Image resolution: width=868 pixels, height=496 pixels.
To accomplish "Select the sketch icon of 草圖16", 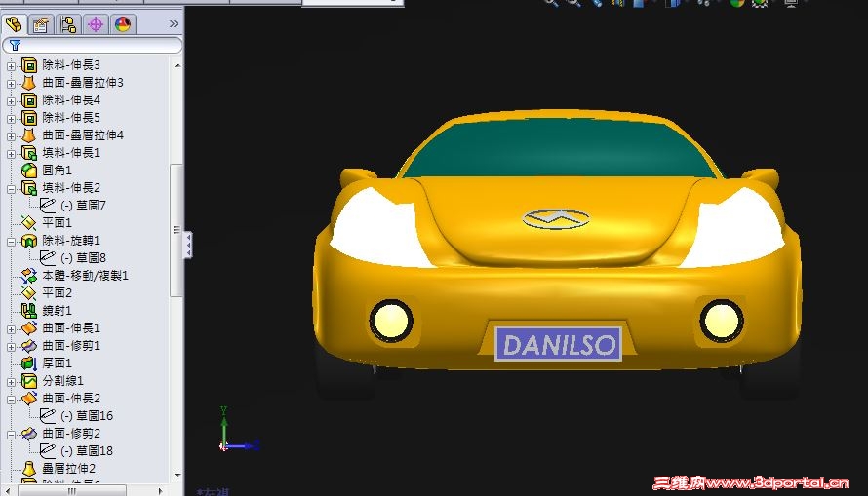I will [48, 415].
